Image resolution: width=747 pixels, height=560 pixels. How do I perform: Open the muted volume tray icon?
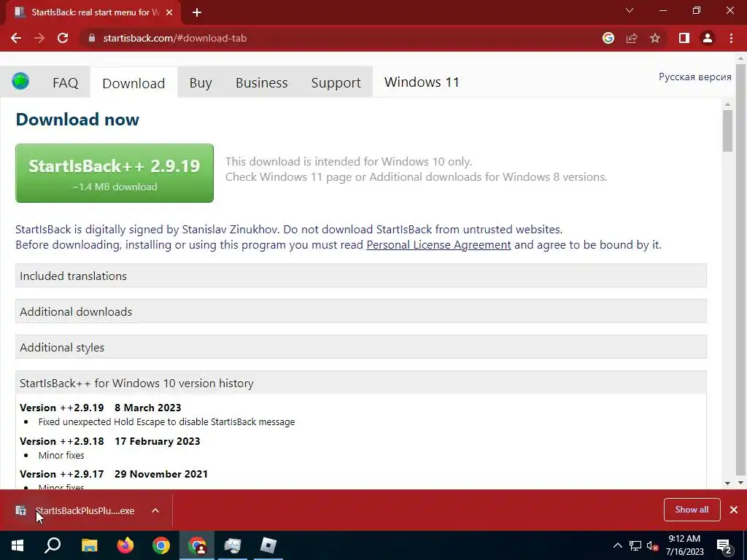coord(653,545)
